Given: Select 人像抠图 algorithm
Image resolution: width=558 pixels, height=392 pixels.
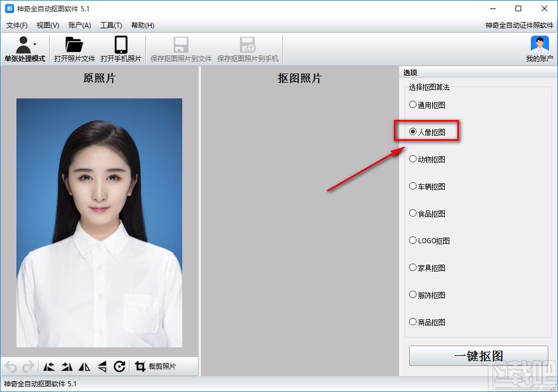Looking at the screenshot, I should tap(427, 132).
